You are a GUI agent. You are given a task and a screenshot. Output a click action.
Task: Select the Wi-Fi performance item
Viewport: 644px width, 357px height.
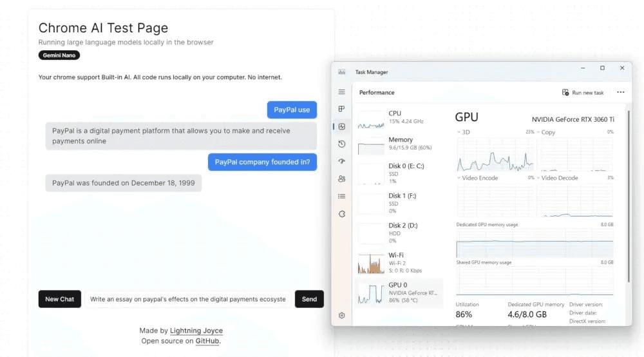tap(399, 262)
